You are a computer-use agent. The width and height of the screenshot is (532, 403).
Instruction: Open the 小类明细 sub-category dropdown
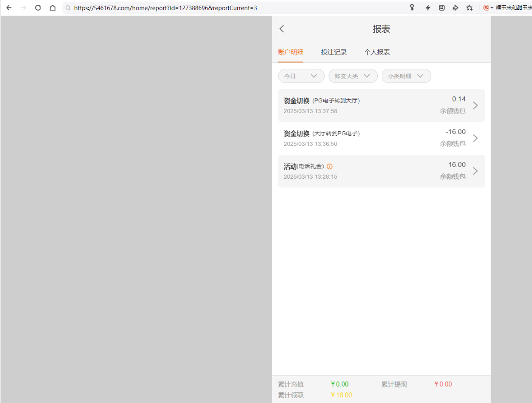pyautogui.click(x=406, y=76)
